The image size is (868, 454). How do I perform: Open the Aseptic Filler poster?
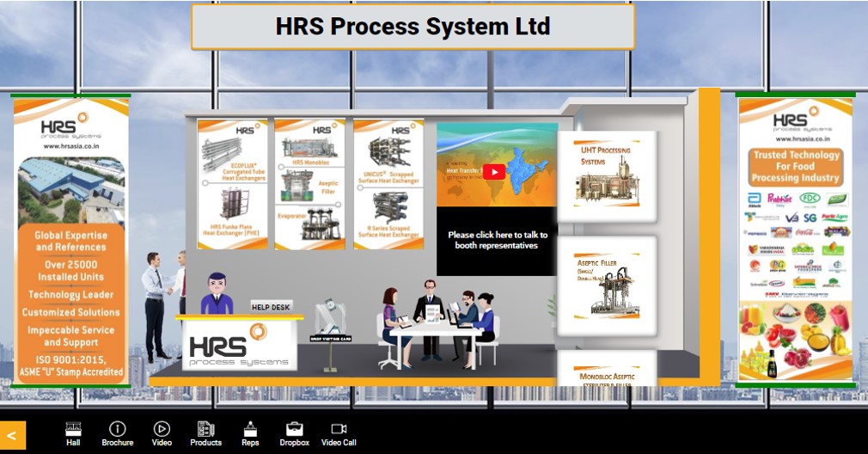(607, 286)
